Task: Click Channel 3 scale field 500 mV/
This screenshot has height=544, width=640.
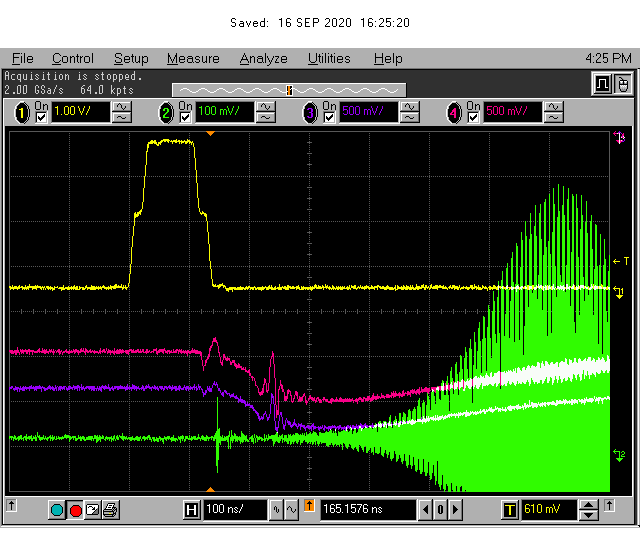Action: click(369, 111)
